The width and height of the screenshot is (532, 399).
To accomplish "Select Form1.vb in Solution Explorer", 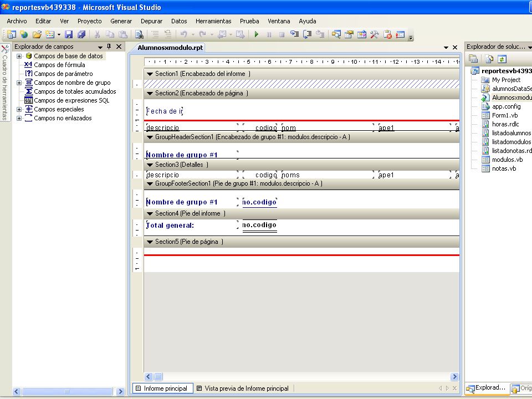I will point(504,115).
